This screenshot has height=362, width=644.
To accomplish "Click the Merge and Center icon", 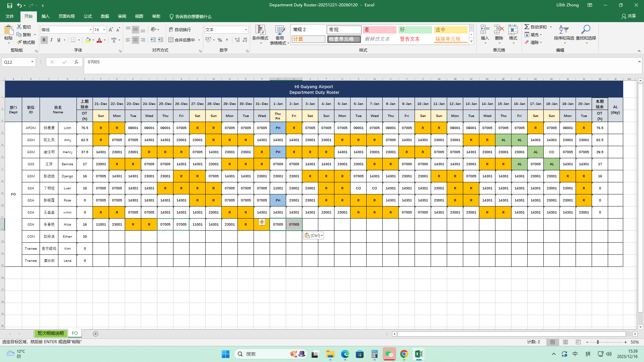I will [x=171, y=40].
